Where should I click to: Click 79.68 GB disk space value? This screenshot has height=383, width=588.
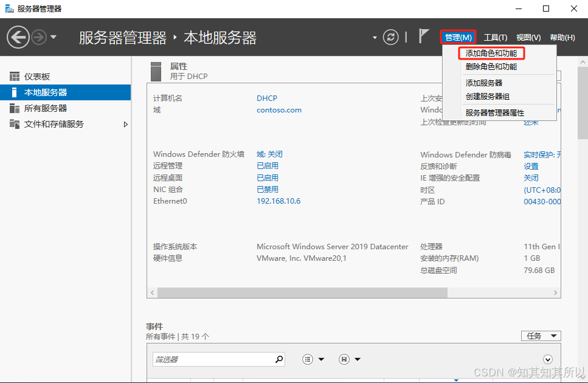(539, 270)
